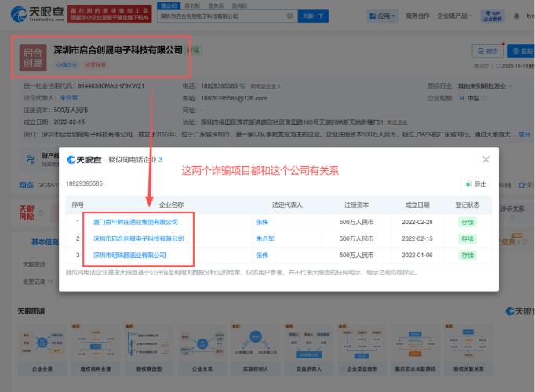Image resolution: width=535 pixels, height=392 pixels.
Task: Open the 股权关联关系 graph thumbnail
Action: [x=468, y=350]
